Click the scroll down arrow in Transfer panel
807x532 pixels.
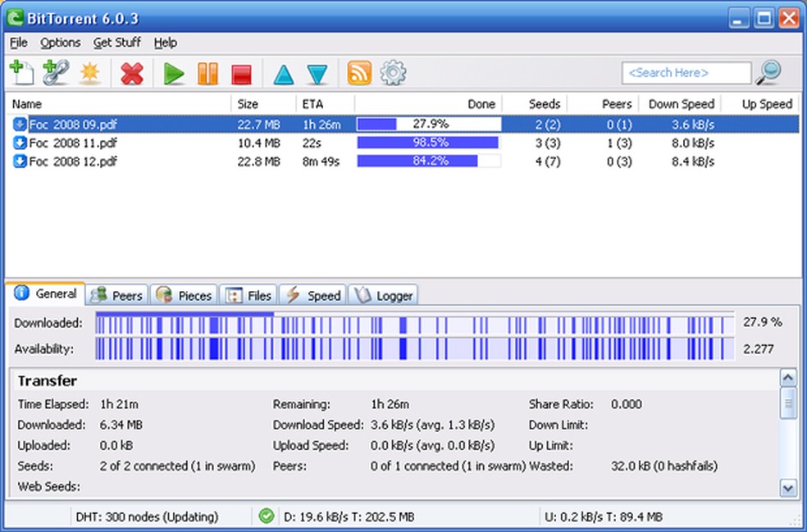(x=788, y=488)
